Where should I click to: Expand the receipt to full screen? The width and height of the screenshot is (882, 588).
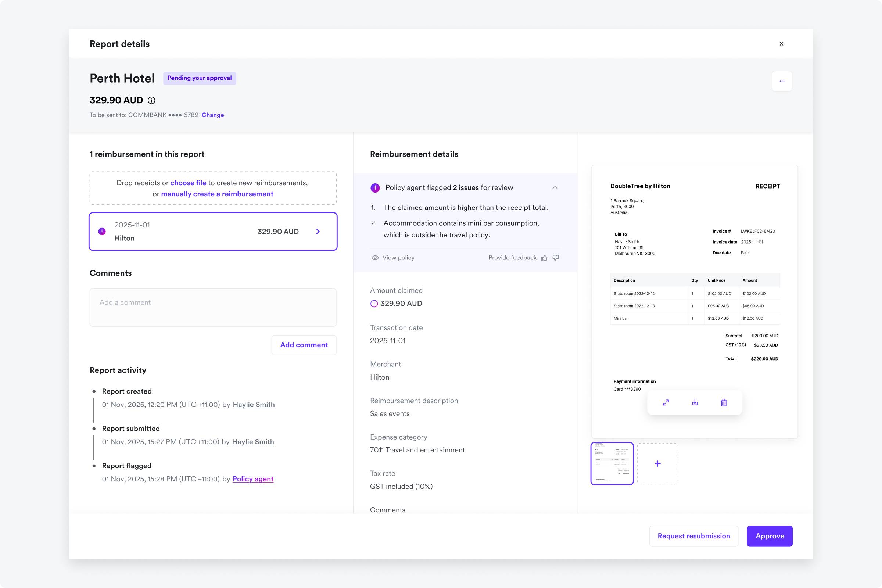666,402
